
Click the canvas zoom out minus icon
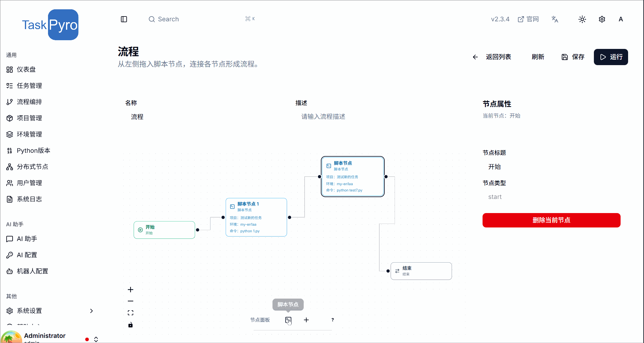click(131, 301)
